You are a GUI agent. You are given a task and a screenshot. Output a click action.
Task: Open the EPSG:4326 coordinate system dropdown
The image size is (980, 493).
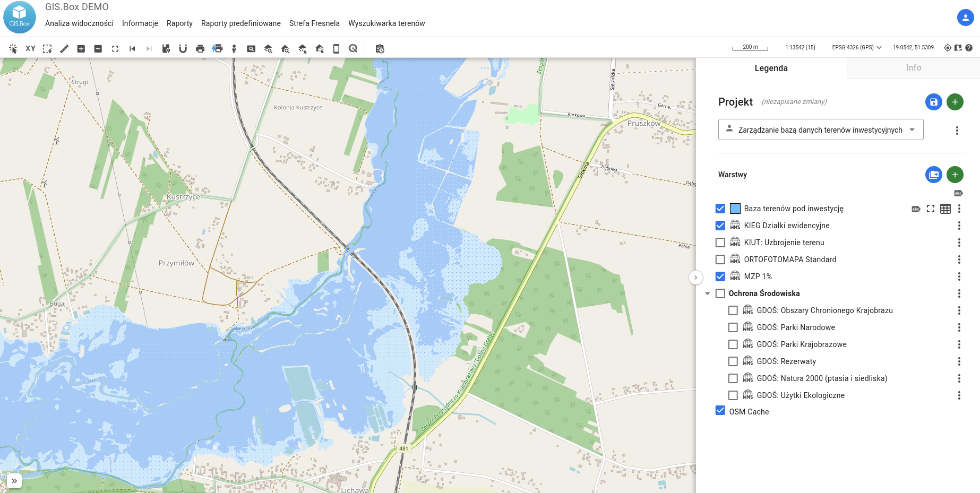coord(856,47)
